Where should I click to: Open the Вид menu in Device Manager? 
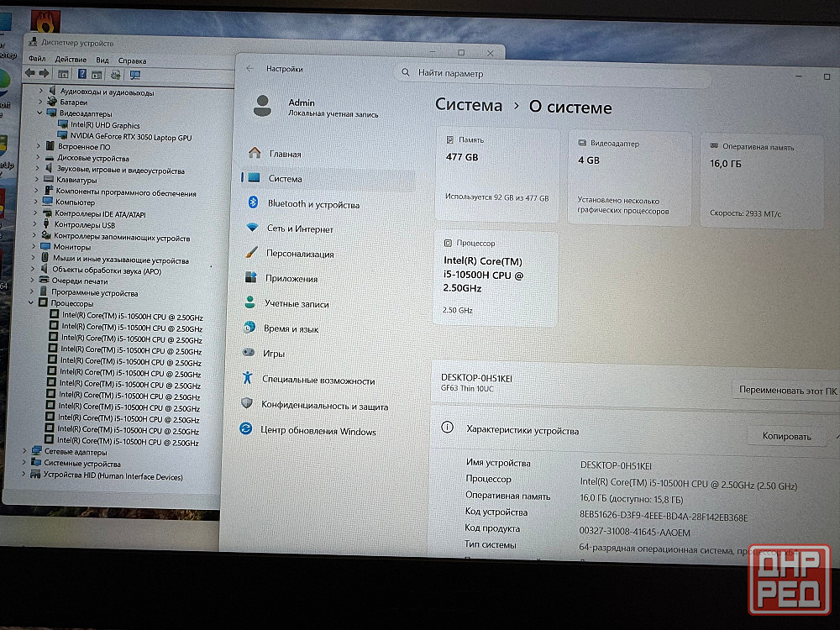click(102, 60)
